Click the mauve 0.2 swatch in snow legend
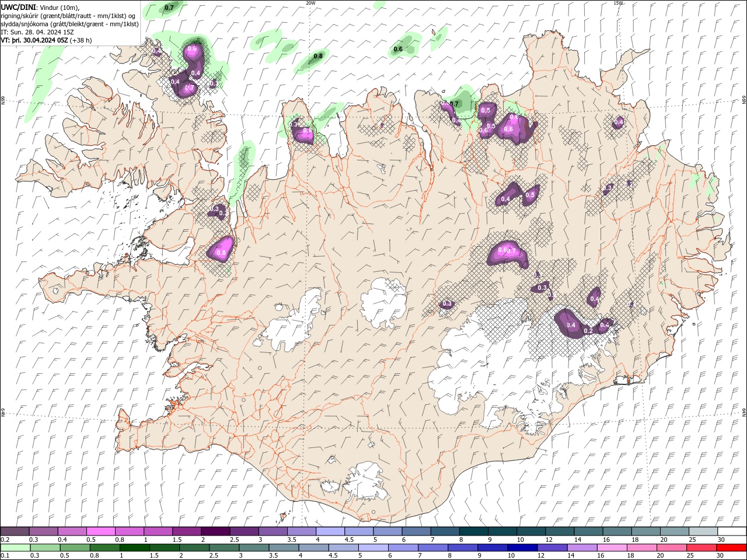 pyautogui.click(x=15, y=531)
